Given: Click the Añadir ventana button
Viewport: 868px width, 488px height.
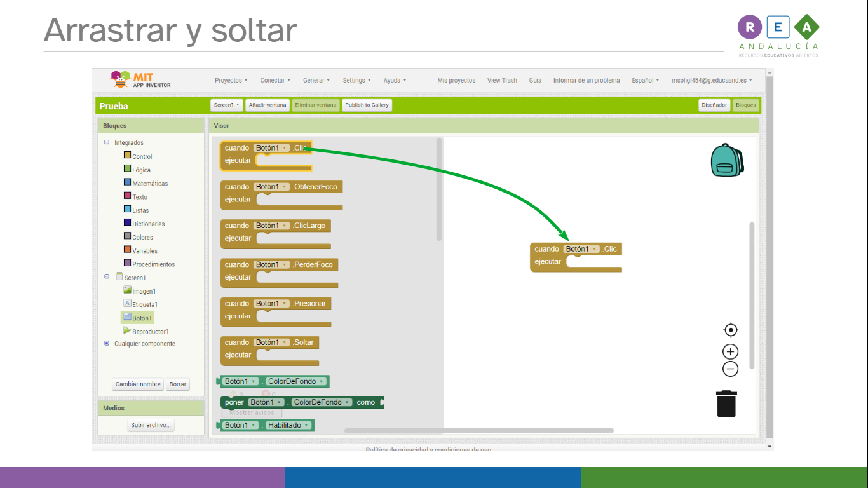Looking at the screenshot, I should pyautogui.click(x=267, y=105).
